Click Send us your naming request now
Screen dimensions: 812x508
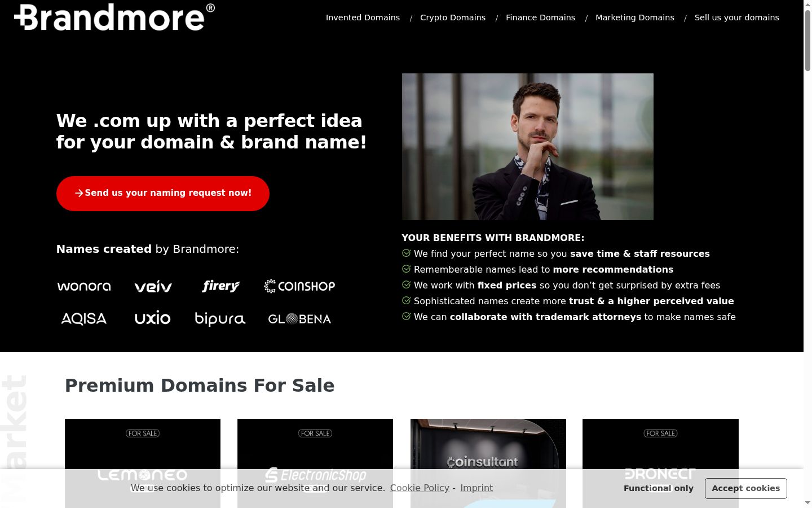click(x=163, y=194)
